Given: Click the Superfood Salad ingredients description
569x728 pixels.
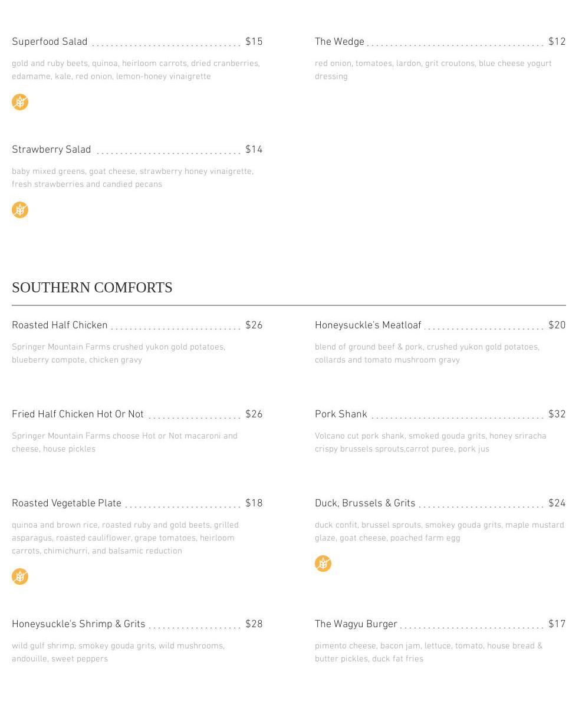Looking at the screenshot, I should (x=136, y=70).
